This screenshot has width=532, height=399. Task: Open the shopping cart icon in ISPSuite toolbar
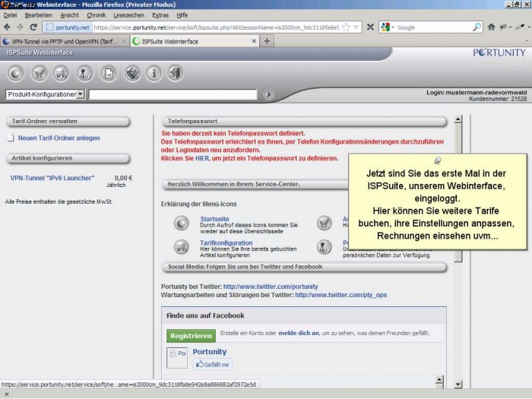[x=39, y=73]
